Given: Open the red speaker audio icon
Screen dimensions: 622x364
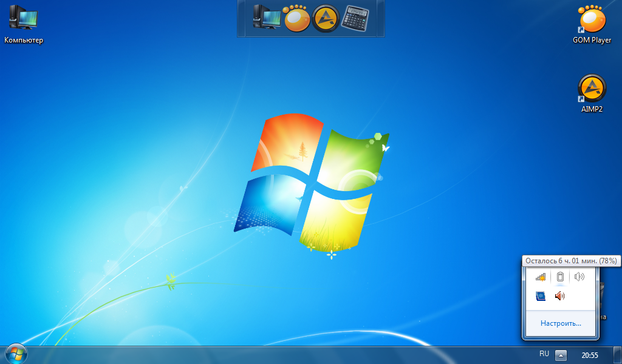Looking at the screenshot, I should 559,296.
